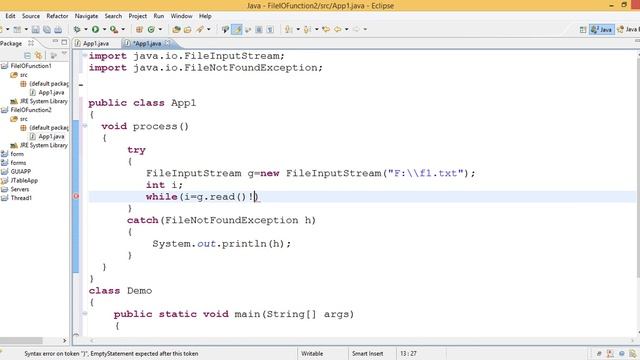
Task: Click the Last Edit Location icon
Action: 326,29
